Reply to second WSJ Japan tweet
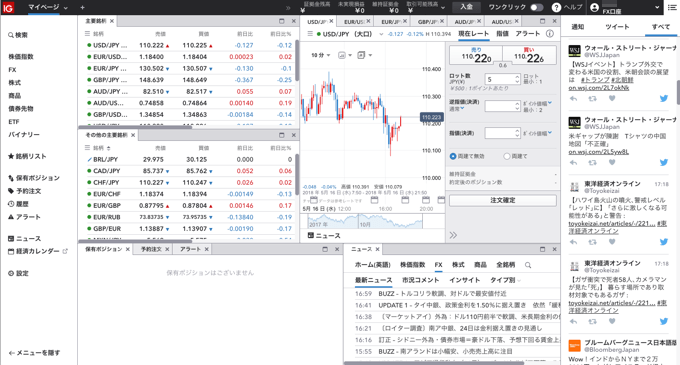This screenshot has height=365, width=680. pos(573,163)
